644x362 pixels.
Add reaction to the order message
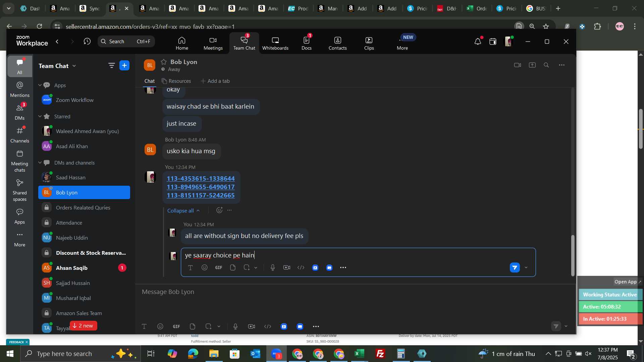point(219,210)
